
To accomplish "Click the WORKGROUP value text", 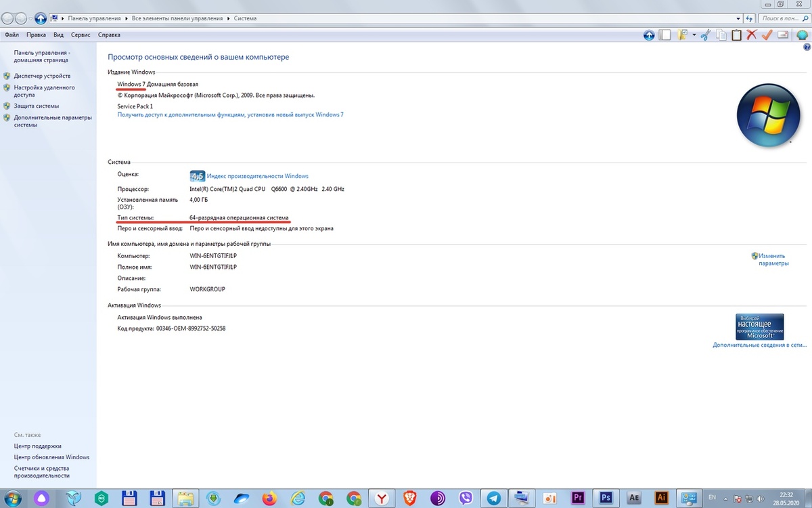I will (207, 289).
